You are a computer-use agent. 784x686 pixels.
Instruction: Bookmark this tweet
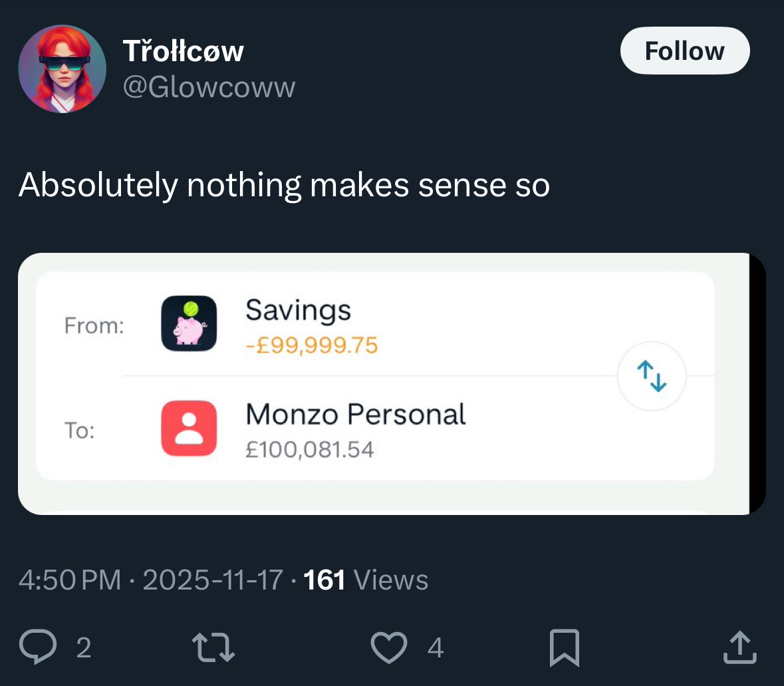[x=564, y=647]
